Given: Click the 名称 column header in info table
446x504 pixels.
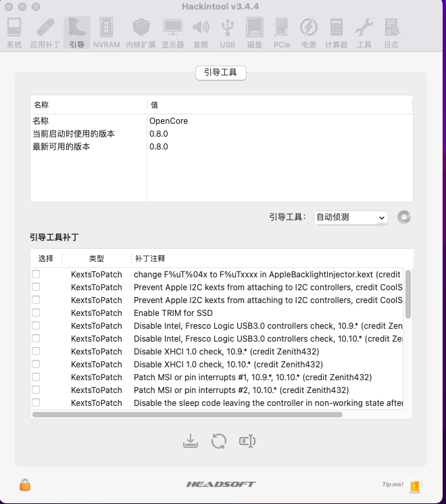Looking at the screenshot, I should click(89, 105).
